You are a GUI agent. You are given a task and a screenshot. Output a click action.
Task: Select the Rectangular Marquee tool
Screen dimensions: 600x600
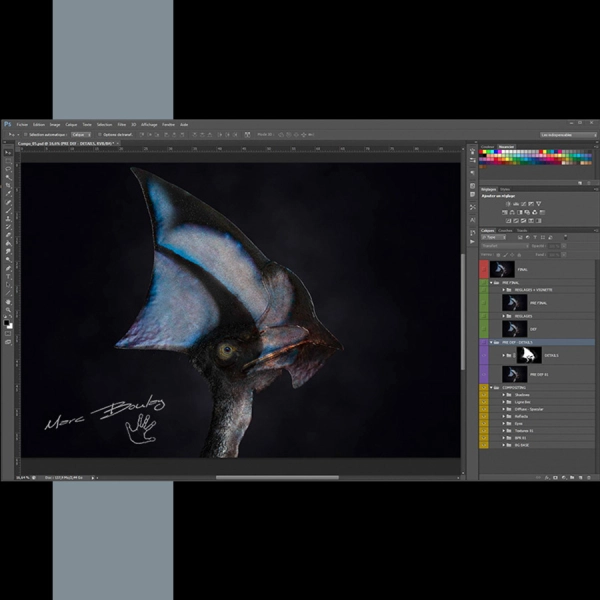(x=8, y=161)
